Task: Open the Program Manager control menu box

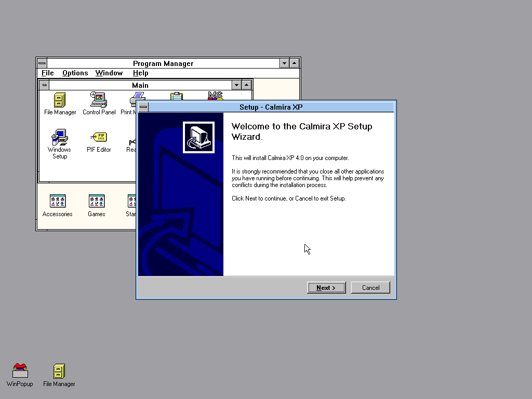Action: tap(42, 63)
